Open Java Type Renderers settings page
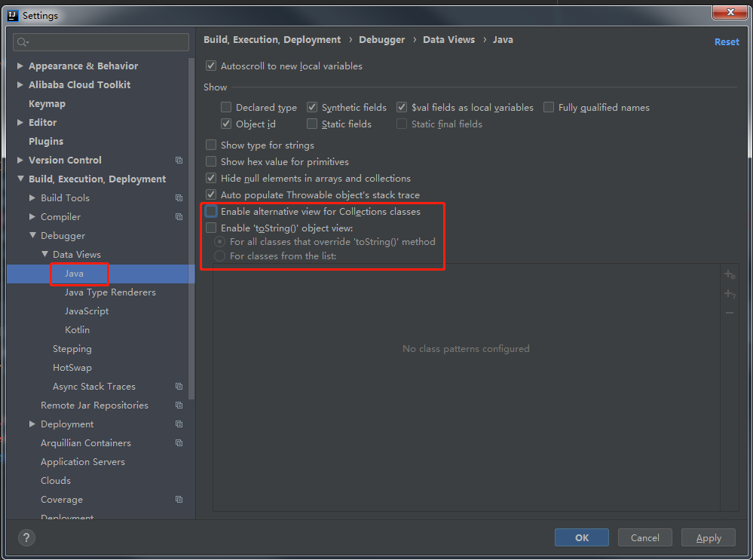753x560 pixels. pos(110,292)
